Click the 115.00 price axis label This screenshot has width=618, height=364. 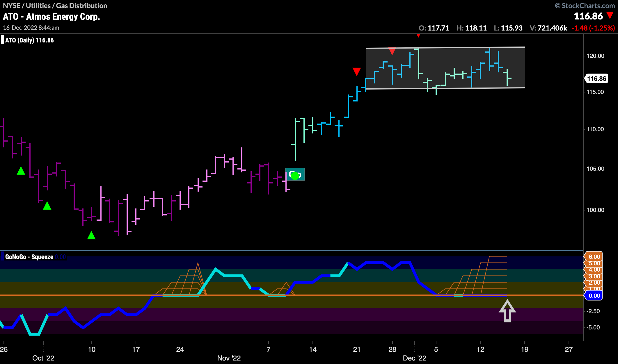595,92
